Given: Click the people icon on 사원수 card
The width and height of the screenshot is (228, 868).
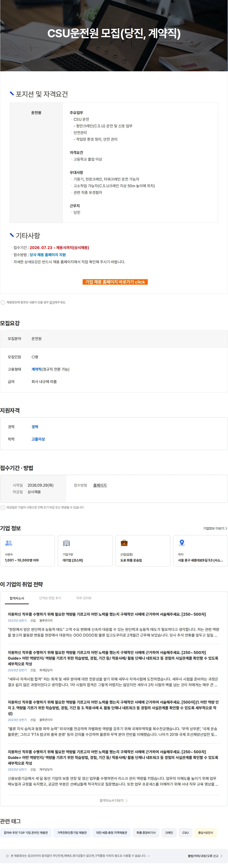Looking at the screenshot, I should pyautogui.click(x=9, y=543).
